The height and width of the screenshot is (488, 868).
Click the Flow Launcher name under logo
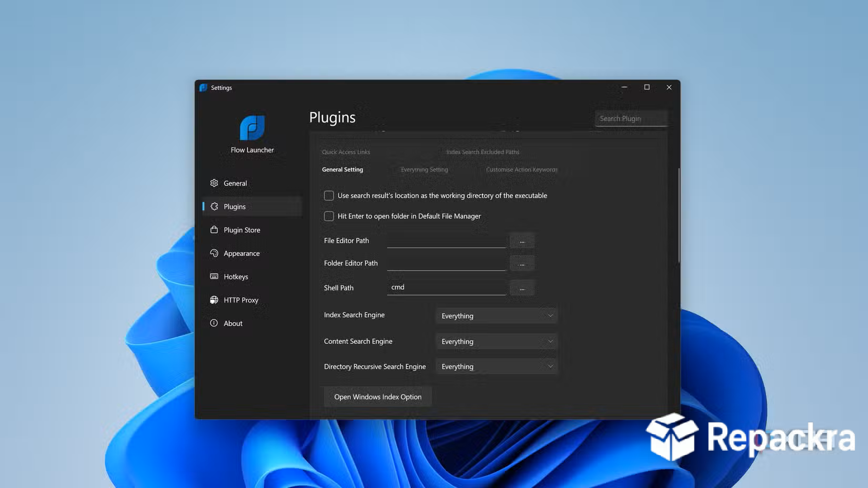[253, 150]
